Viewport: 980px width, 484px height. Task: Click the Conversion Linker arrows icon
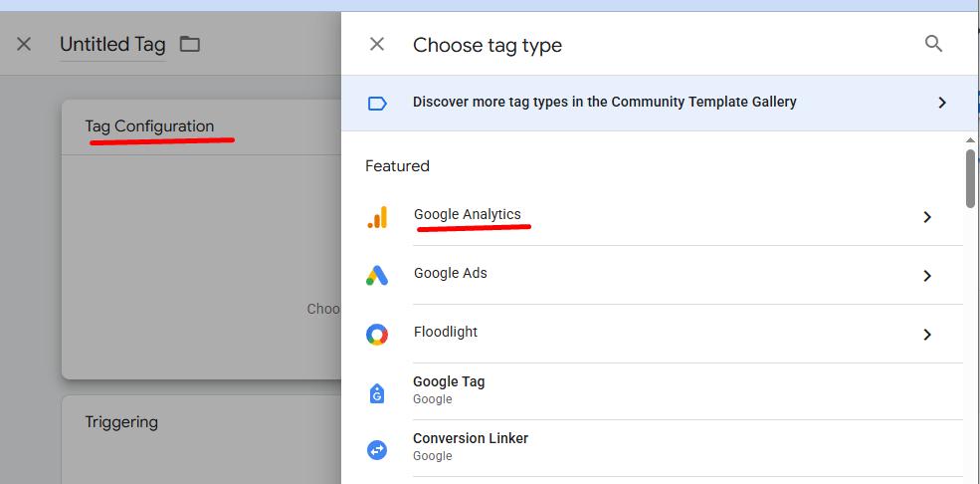point(377,449)
